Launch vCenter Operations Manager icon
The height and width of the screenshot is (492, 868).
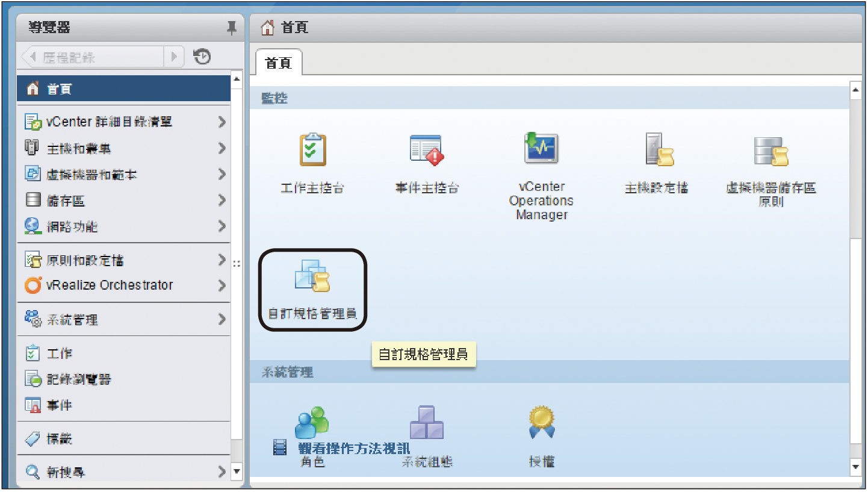tap(541, 148)
